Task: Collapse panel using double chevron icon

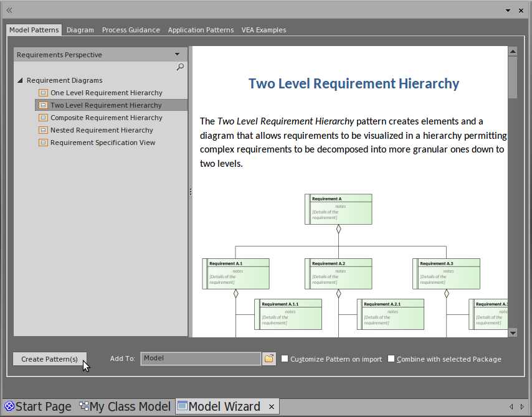Action: (9, 11)
